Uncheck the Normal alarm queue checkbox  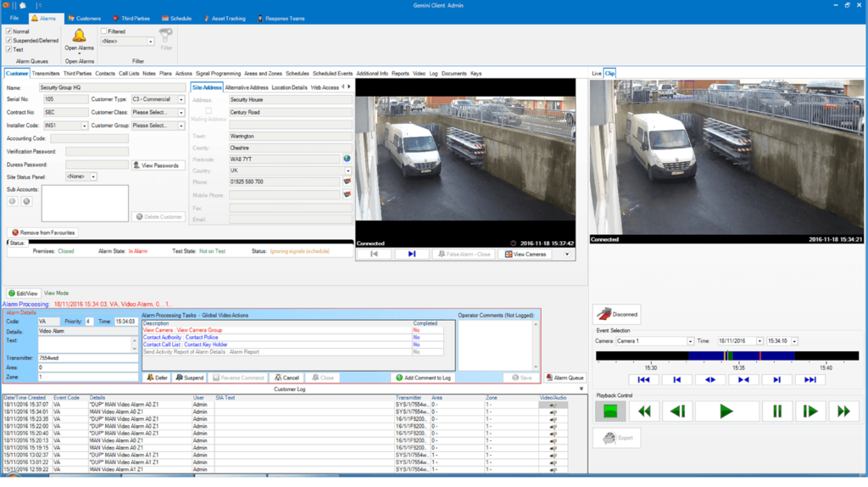(8, 31)
